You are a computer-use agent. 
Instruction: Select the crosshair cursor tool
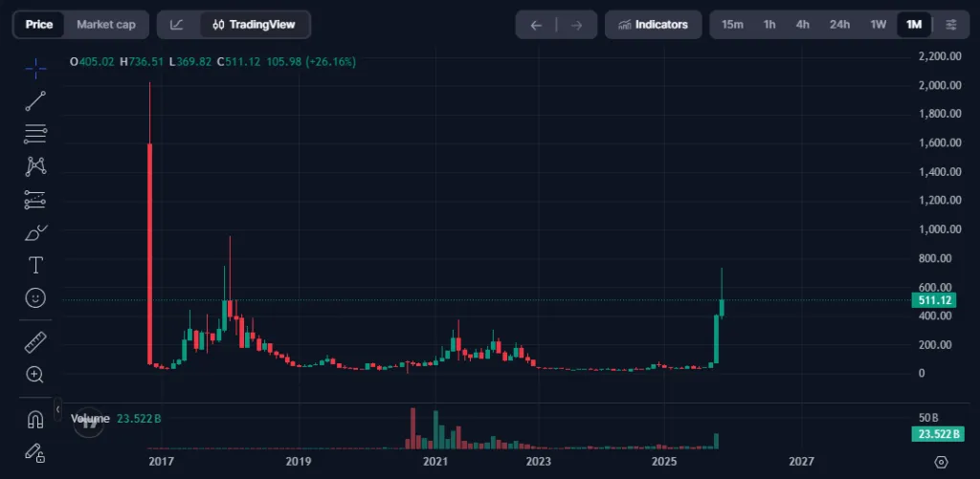point(35,67)
